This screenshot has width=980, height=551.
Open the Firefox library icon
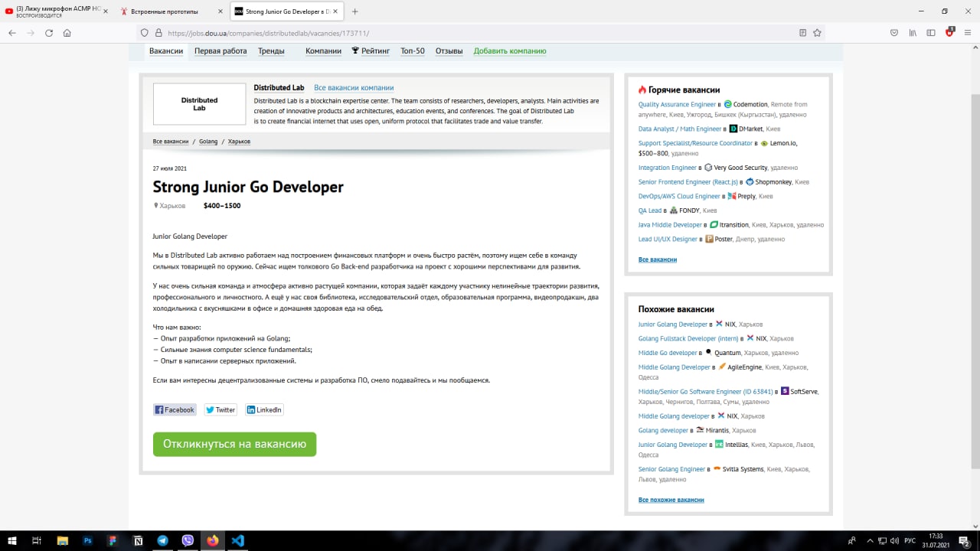[x=913, y=33]
